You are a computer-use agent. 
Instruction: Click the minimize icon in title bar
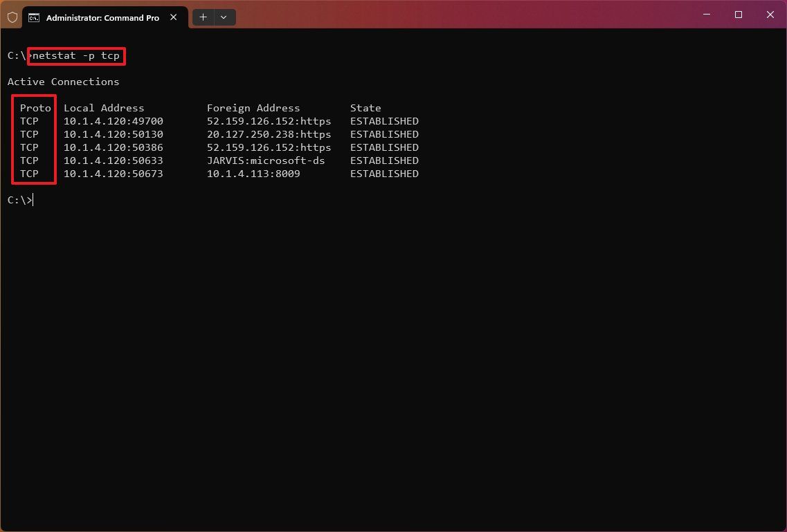[x=706, y=14]
